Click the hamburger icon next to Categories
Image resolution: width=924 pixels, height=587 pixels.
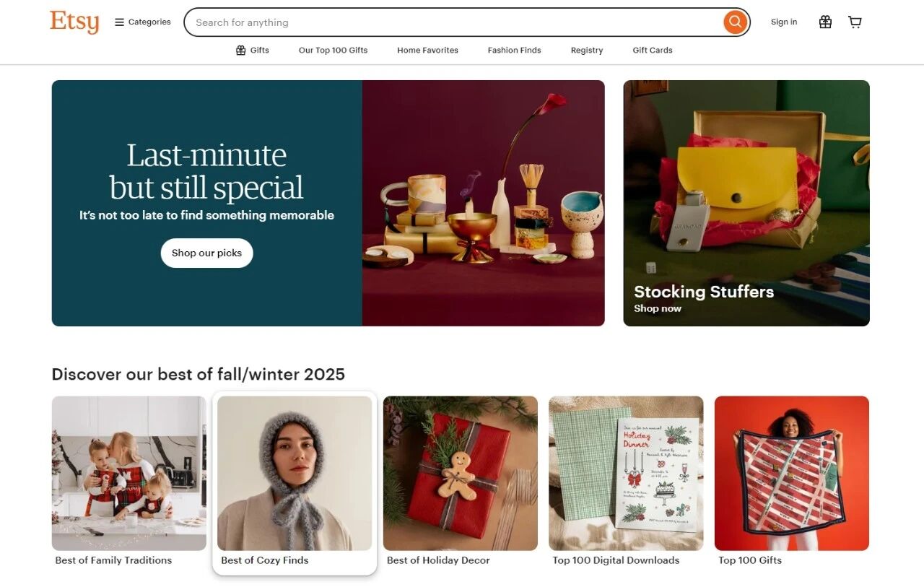tap(119, 22)
